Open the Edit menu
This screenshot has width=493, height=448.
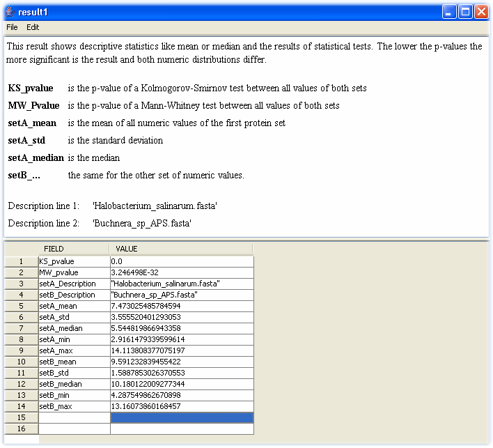[33, 27]
